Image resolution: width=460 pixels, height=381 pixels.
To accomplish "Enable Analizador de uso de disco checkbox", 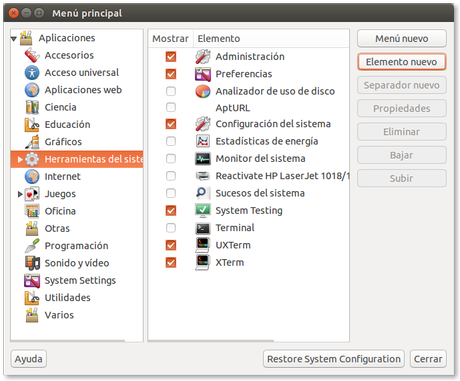I will tap(171, 91).
